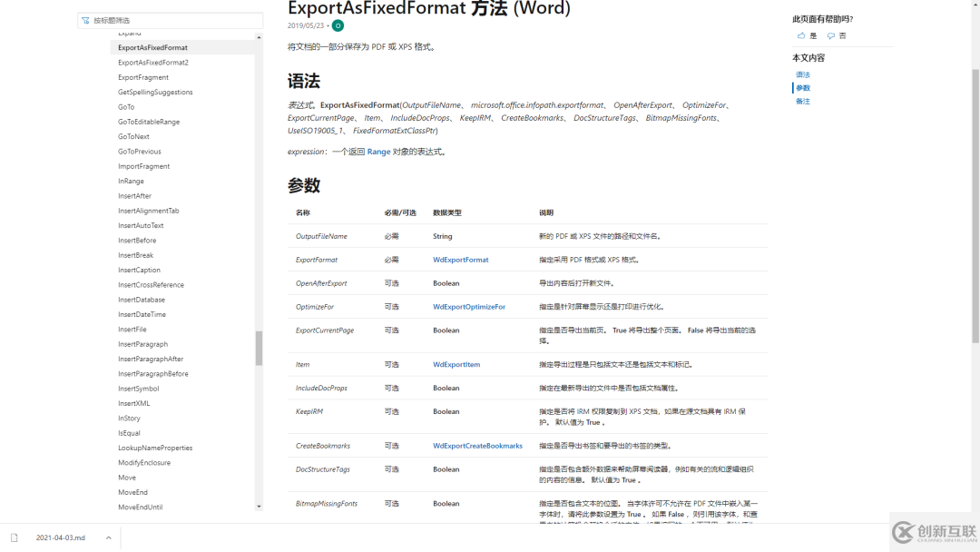
Task: Click the 2021-04-03.md file icon
Action: coord(15,537)
